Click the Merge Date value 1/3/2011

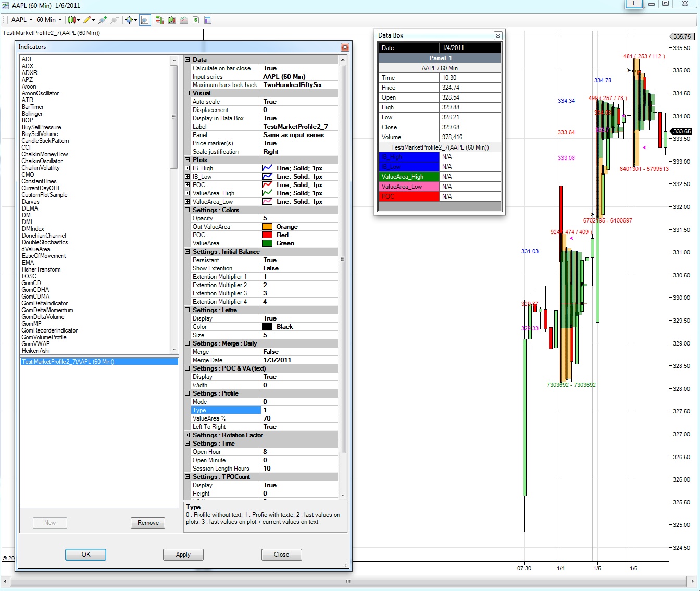[299, 360]
